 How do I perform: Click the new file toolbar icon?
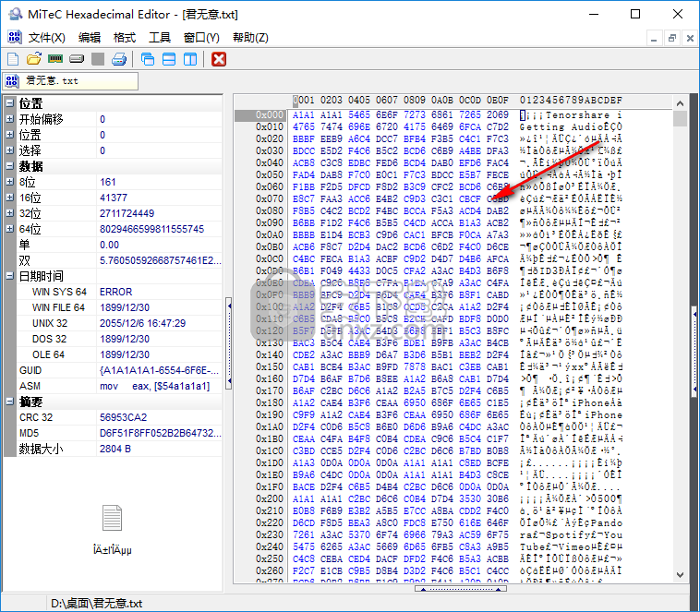13,60
